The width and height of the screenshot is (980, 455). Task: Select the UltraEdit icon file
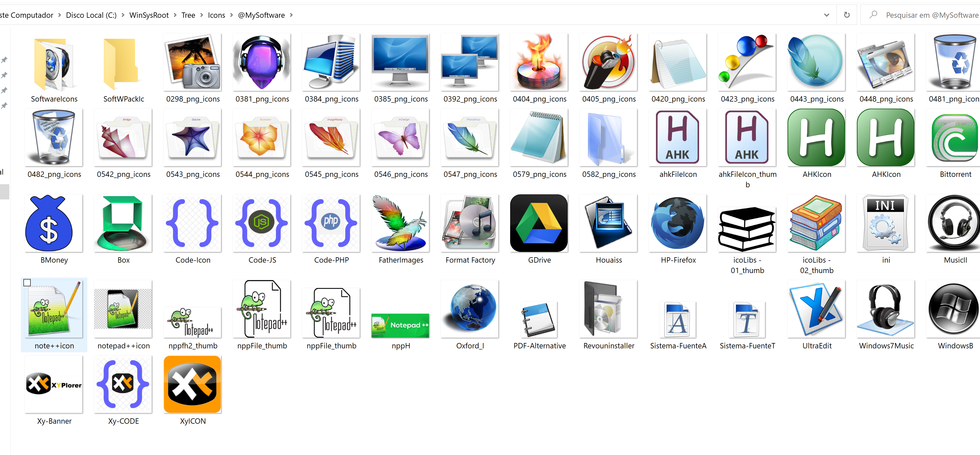pos(817,309)
